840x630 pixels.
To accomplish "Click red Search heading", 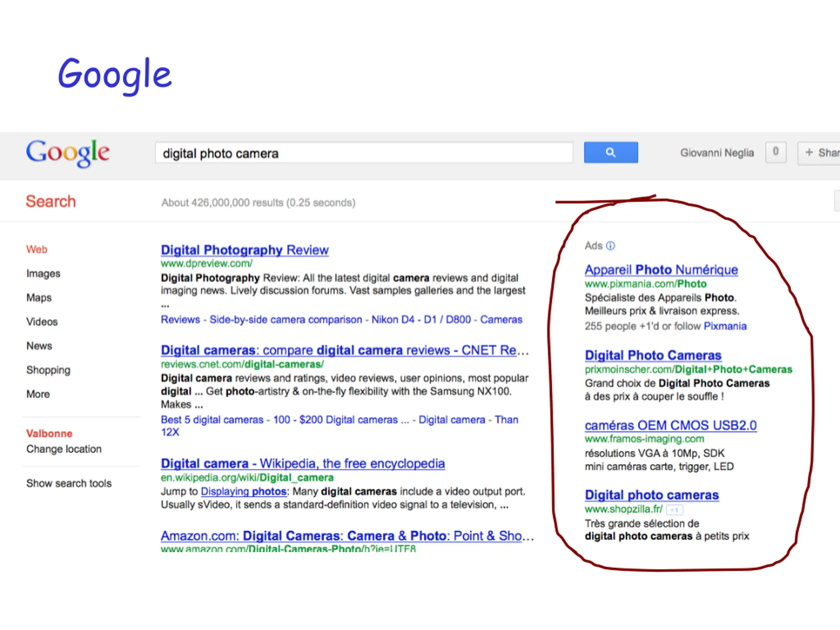I will pos(51,201).
